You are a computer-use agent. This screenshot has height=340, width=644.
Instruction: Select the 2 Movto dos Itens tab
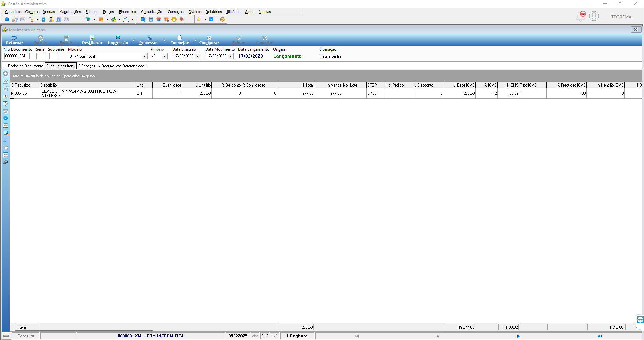(61, 66)
